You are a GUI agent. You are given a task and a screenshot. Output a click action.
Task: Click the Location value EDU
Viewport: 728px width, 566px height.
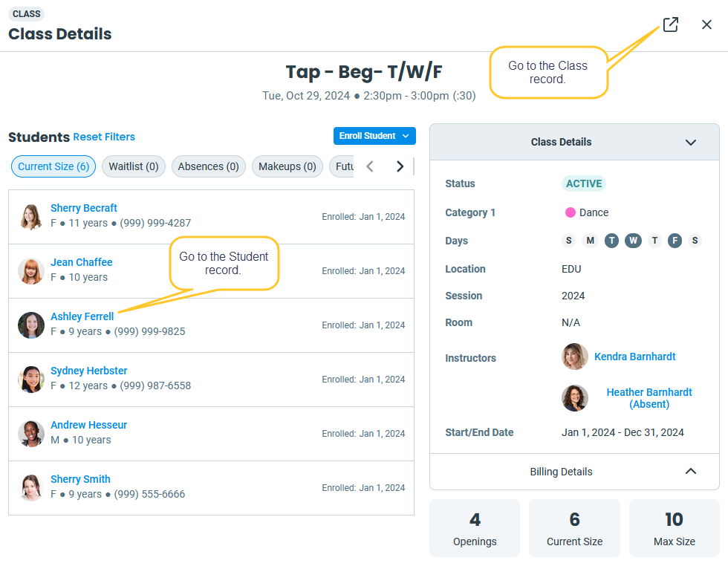click(x=571, y=270)
